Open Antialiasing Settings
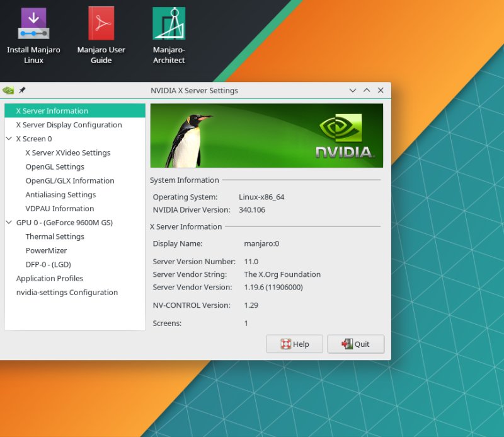The width and height of the screenshot is (504, 437). tap(60, 194)
